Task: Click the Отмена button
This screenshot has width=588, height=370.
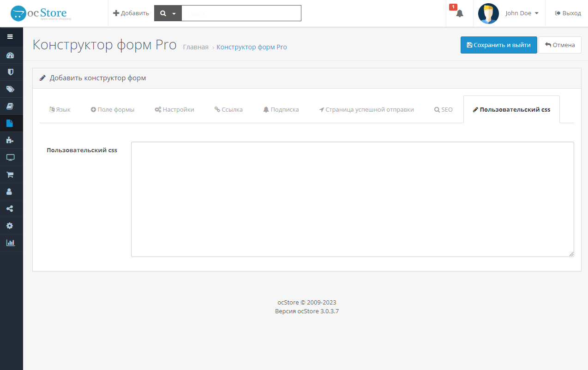Action: (560, 45)
